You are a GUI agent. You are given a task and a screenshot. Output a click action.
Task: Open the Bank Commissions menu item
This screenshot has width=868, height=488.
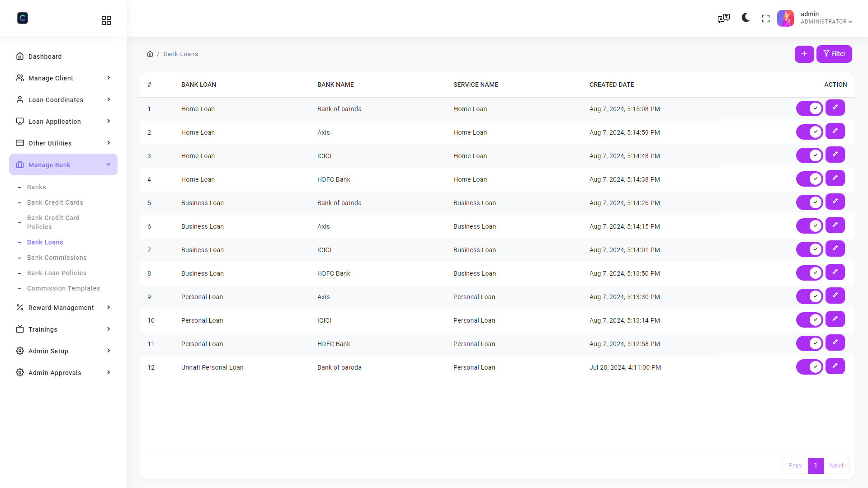tap(57, 258)
